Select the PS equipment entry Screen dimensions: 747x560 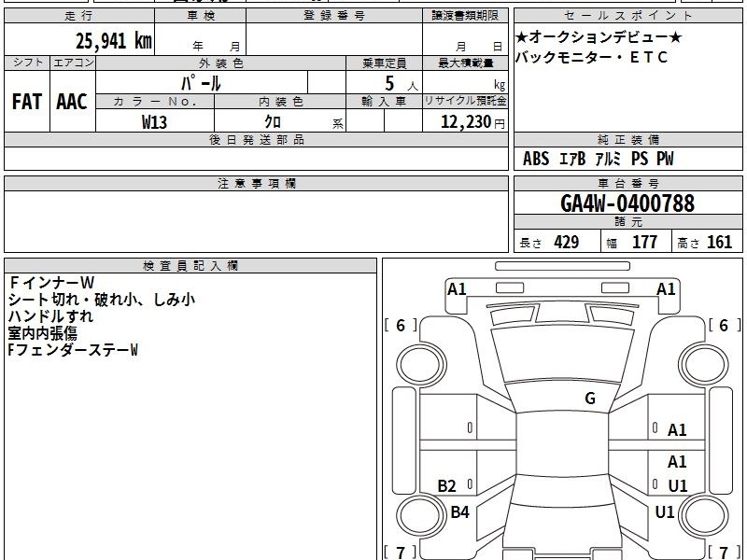click(640, 159)
